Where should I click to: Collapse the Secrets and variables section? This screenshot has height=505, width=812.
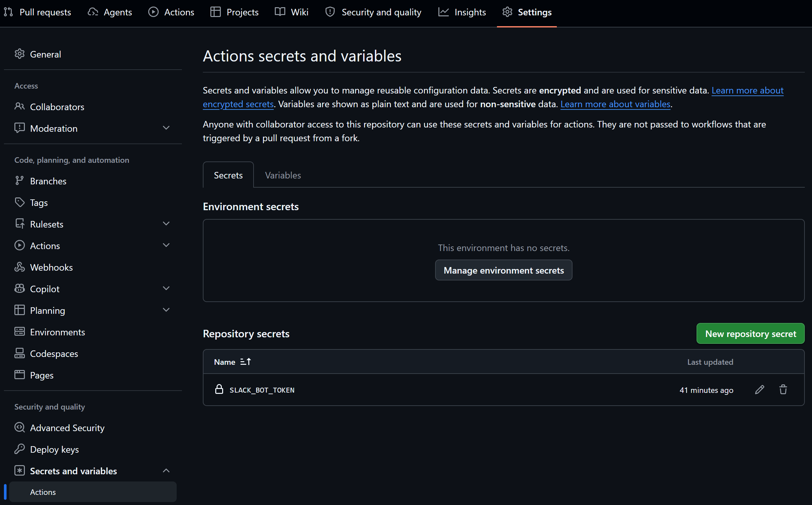click(166, 471)
